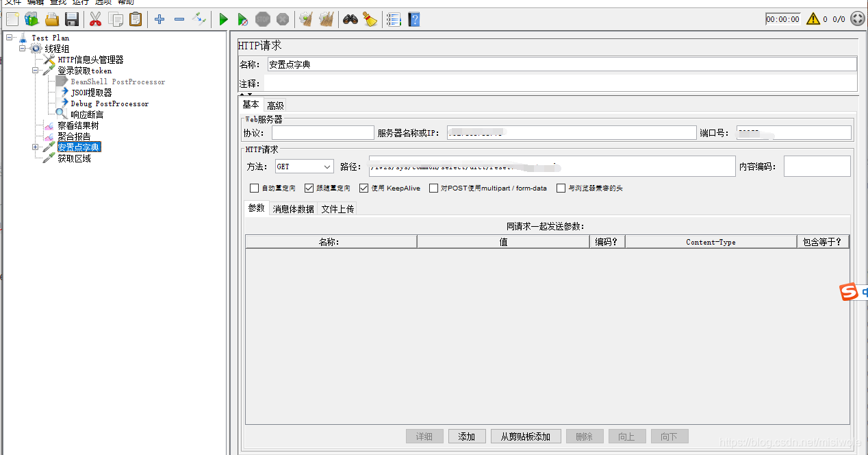Click the 向上 button

[627, 436]
